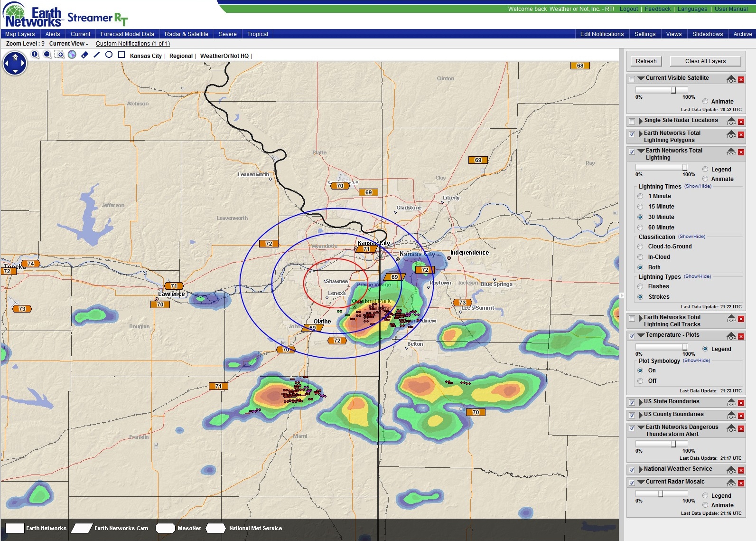Viewport: 756px width, 541px height.
Task: Expand Earth Networks Total Lightning Polygons panel
Action: point(641,134)
